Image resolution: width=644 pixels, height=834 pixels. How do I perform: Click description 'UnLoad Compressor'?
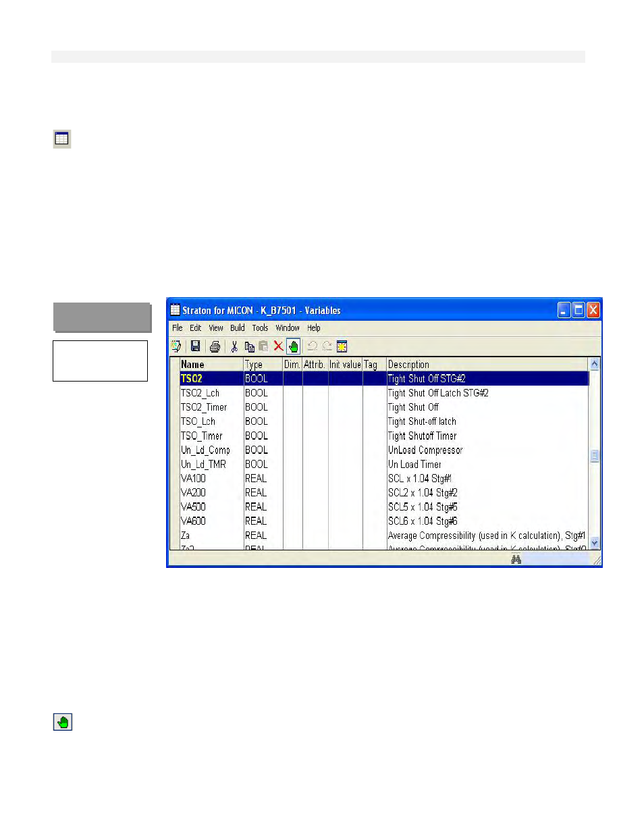[425, 450]
